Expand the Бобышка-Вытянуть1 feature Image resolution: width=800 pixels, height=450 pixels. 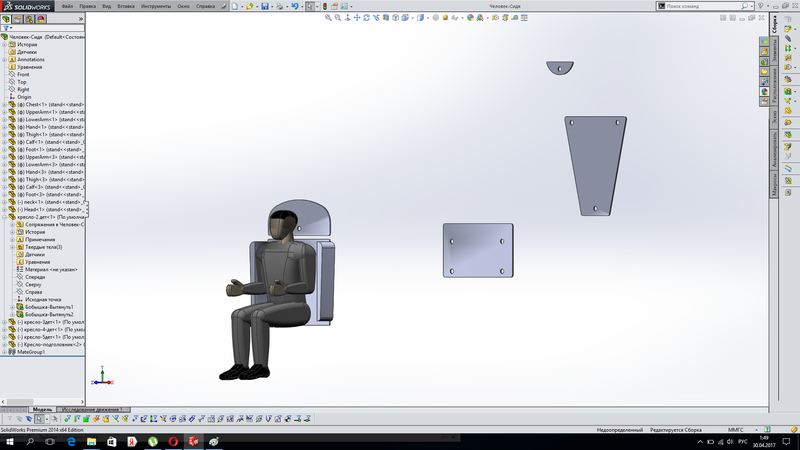(x=13, y=307)
